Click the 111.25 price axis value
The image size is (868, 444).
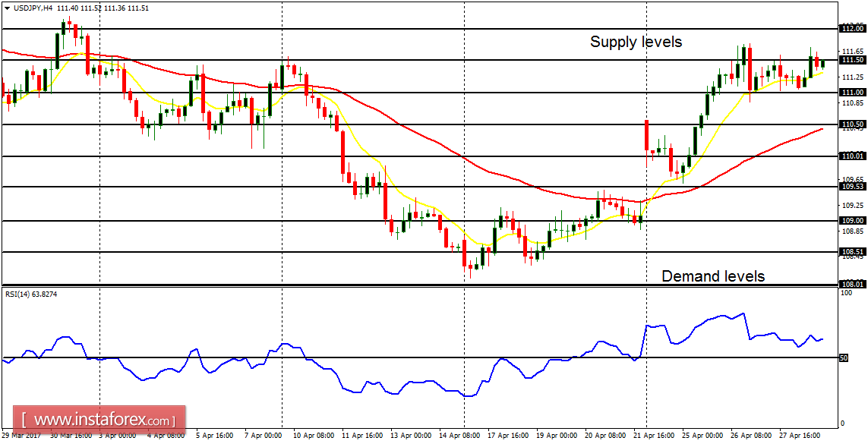coord(852,77)
